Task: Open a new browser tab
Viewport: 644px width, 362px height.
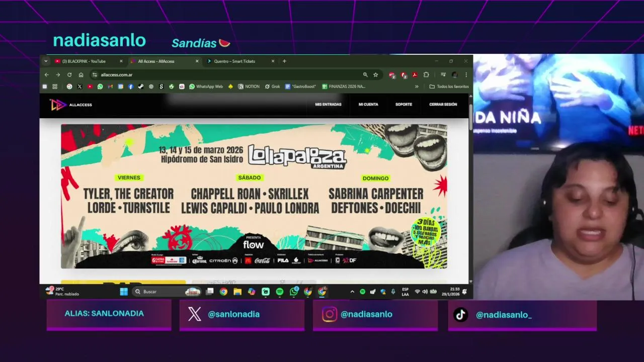Action: [x=284, y=61]
